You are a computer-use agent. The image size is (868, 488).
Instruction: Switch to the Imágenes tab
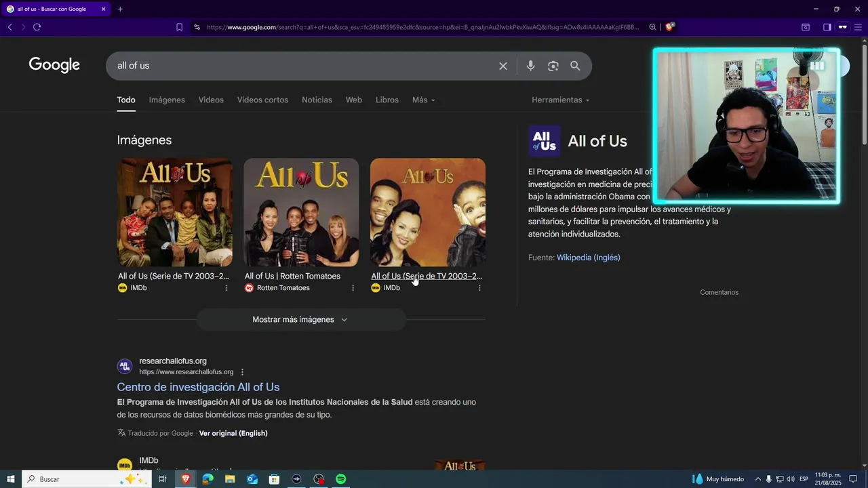click(x=167, y=100)
